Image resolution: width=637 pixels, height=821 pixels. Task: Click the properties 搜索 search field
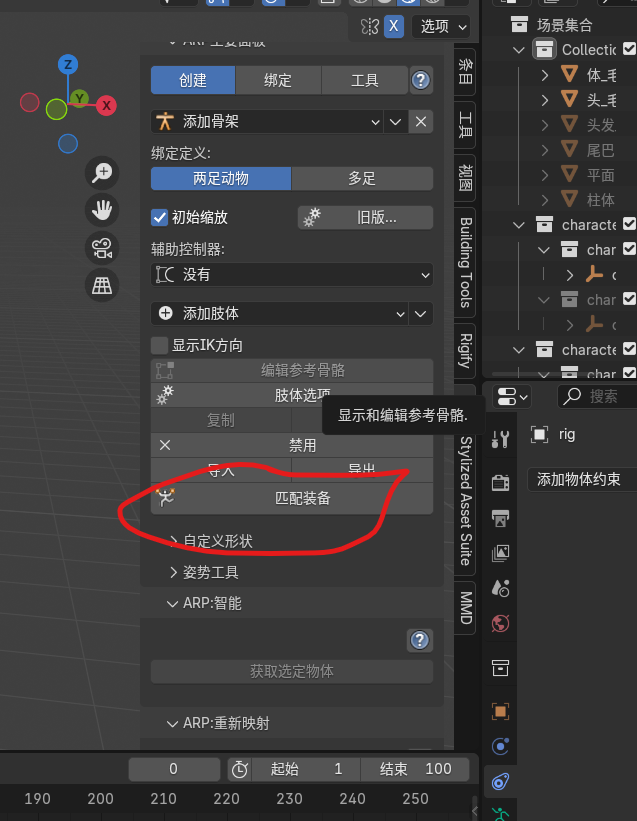tap(597, 396)
